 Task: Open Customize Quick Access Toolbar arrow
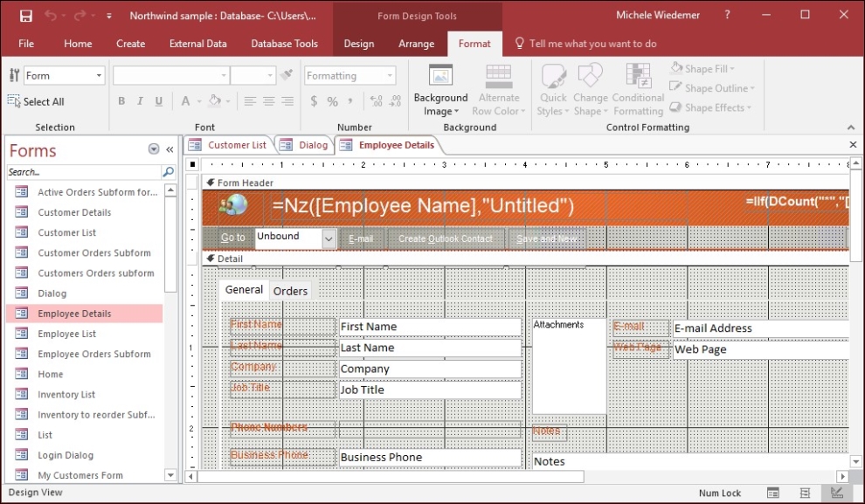pos(109,16)
